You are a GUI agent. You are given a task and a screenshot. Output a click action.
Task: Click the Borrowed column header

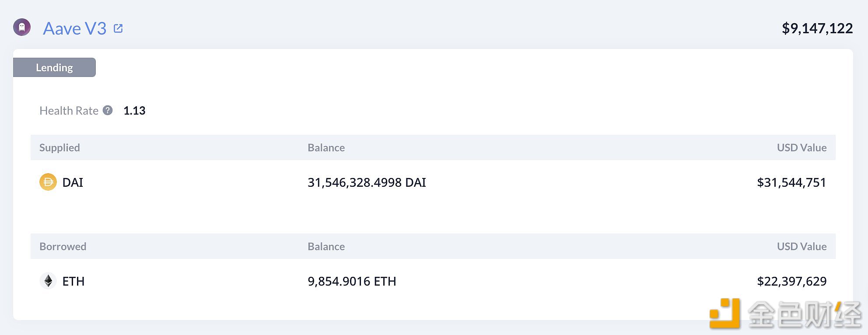[63, 246]
